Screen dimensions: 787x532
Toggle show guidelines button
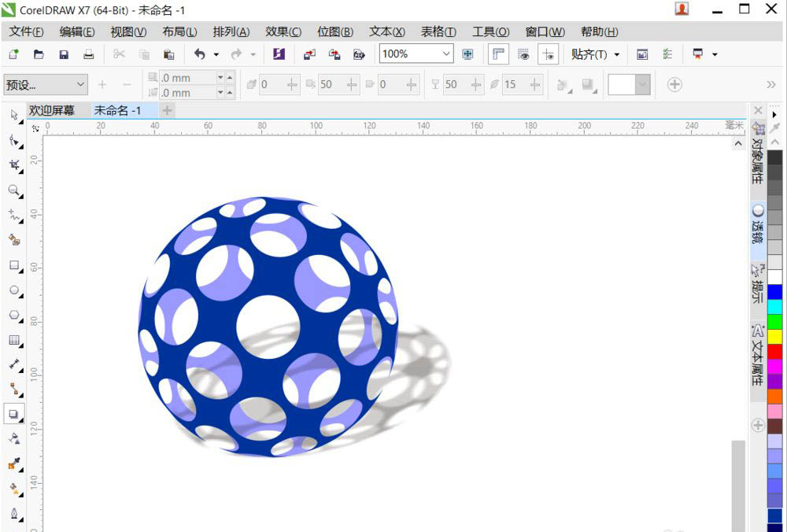(x=549, y=54)
